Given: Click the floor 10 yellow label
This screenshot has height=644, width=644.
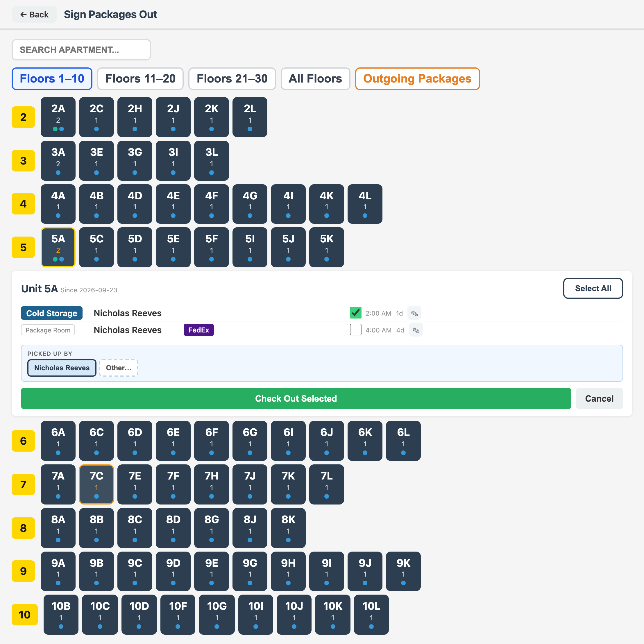Looking at the screenshot, I should (25, 615).
